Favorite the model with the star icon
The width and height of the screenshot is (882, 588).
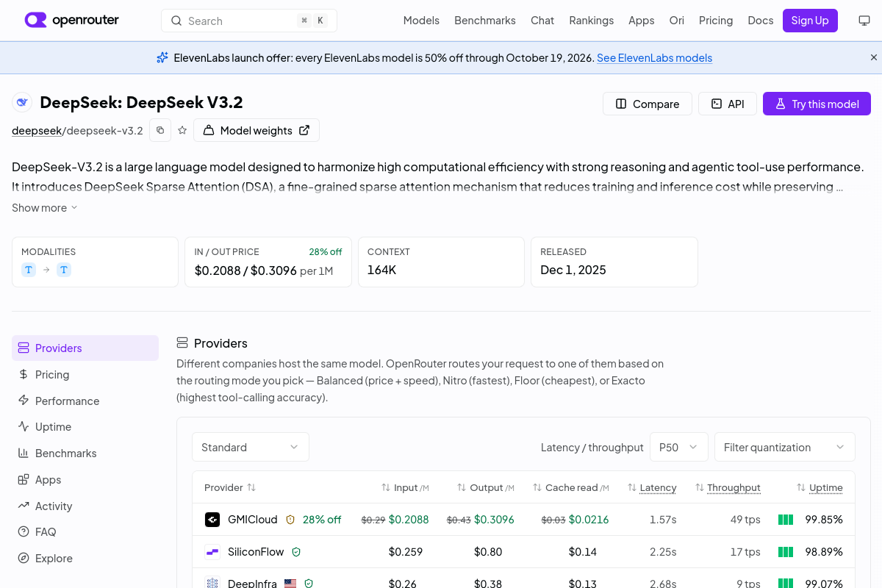[182, 130]
